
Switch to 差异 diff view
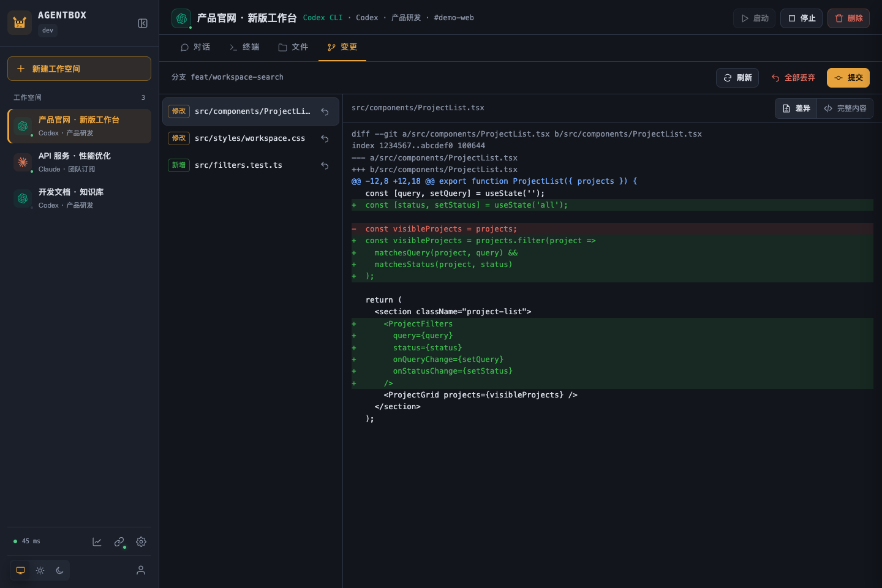[796, 108]
